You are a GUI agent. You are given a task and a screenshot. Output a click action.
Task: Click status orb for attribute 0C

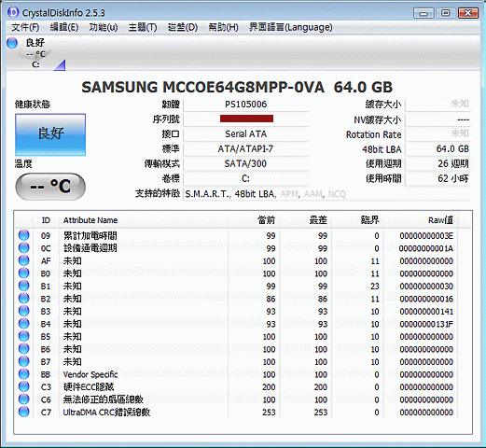[x=23, y=248]
